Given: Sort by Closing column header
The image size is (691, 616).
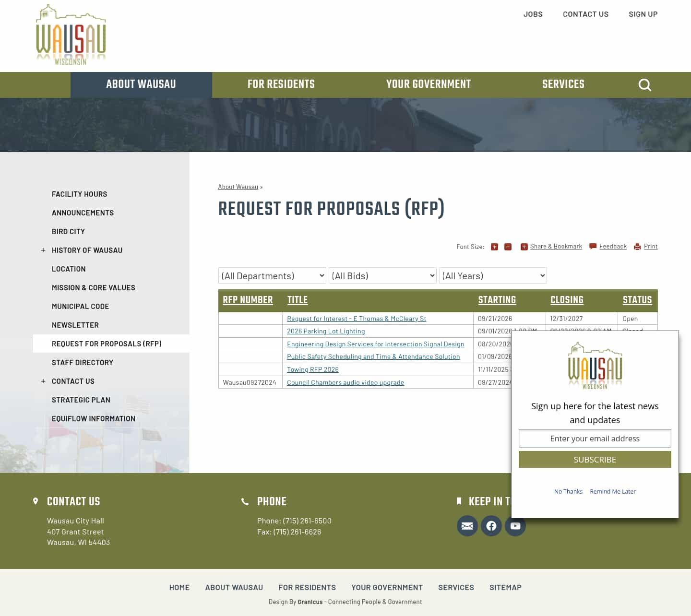Looking at the screenshot, I should [567, 300].
